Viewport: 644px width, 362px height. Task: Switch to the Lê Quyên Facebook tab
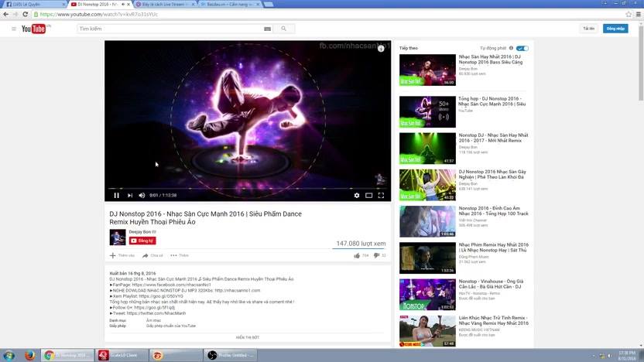pos(35,4)
